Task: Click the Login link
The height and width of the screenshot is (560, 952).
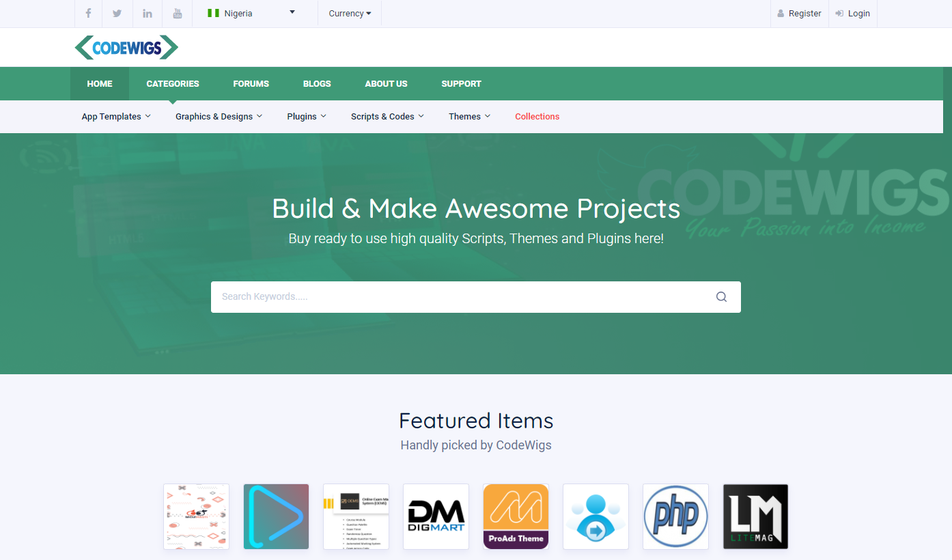Action: pyautogui.click(x=853, y=14)
